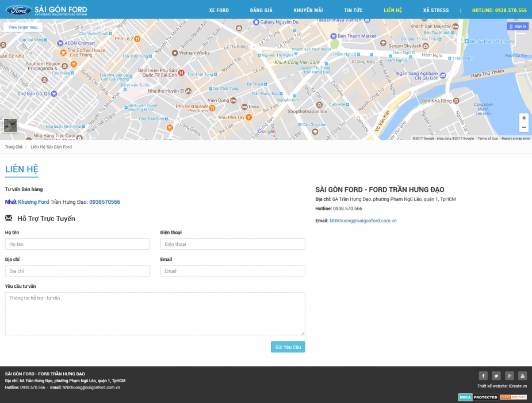Click the Email input field
This screenshot has width=532, height=403.
coord(232,271)
